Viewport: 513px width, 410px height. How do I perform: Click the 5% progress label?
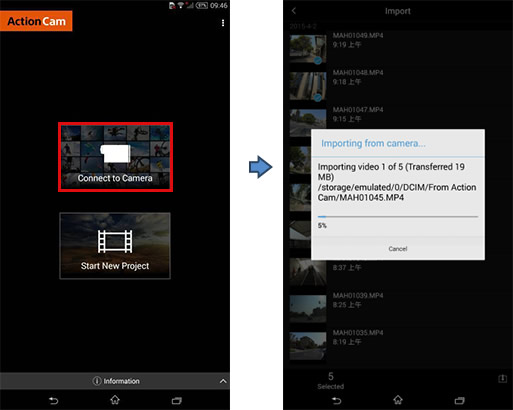(322, 226)
